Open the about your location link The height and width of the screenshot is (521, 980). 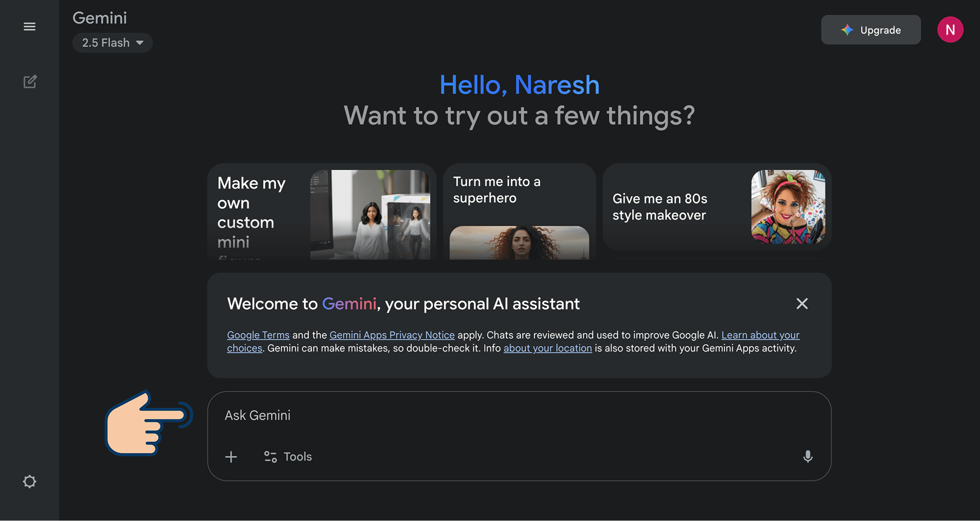point(547,348)
